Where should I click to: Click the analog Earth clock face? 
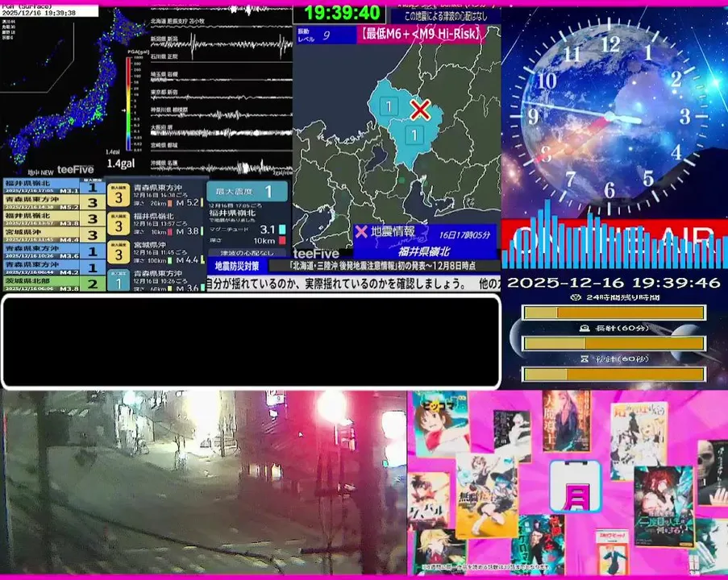point(609,116)
